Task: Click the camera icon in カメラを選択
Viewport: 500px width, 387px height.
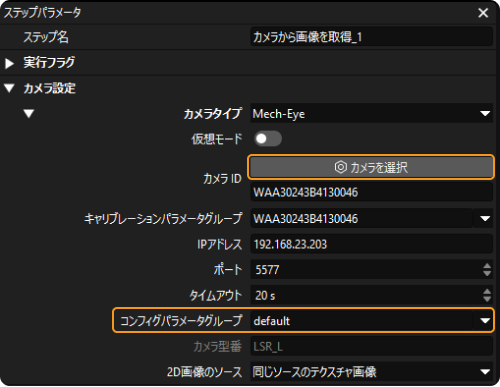Action: pos(340,167)
